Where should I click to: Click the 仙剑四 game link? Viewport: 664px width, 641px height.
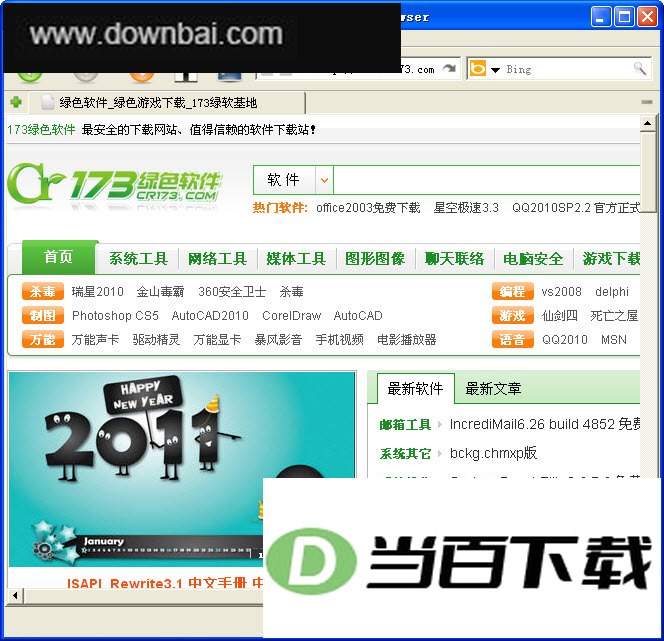(560, 316)
